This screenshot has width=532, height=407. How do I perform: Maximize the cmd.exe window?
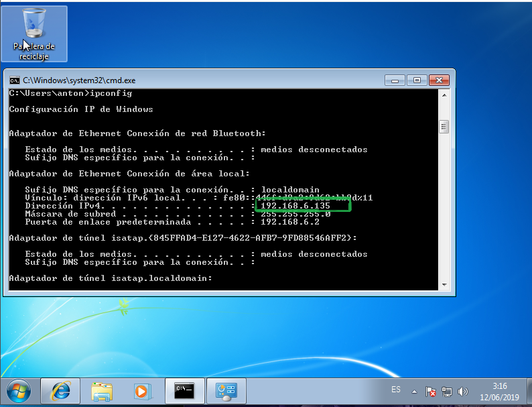pyautogui.click(x=417, y=80)
